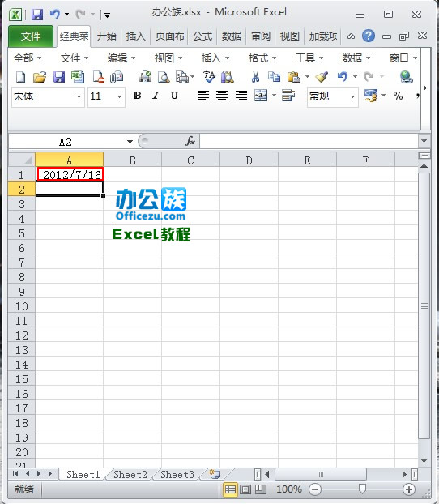Click the Merge and Center icon
The width and height of the screenshot is (439, 504).
tap(261, 96)
